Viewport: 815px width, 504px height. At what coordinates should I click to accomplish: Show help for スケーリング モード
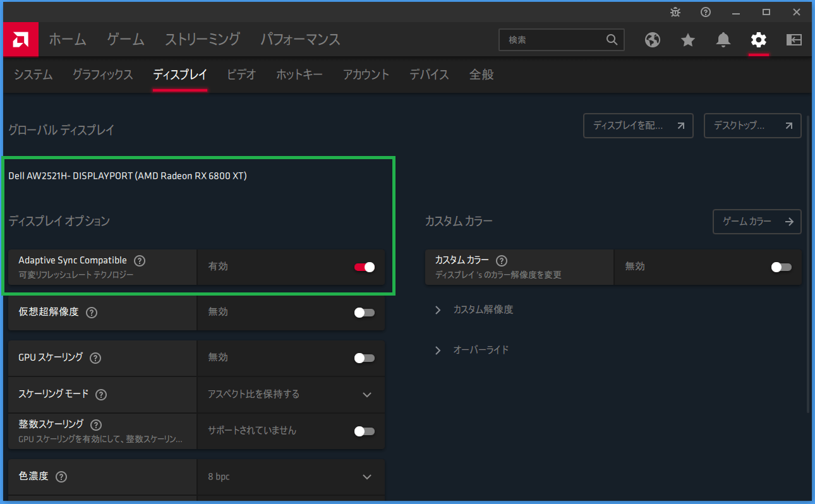pos(100,394)
